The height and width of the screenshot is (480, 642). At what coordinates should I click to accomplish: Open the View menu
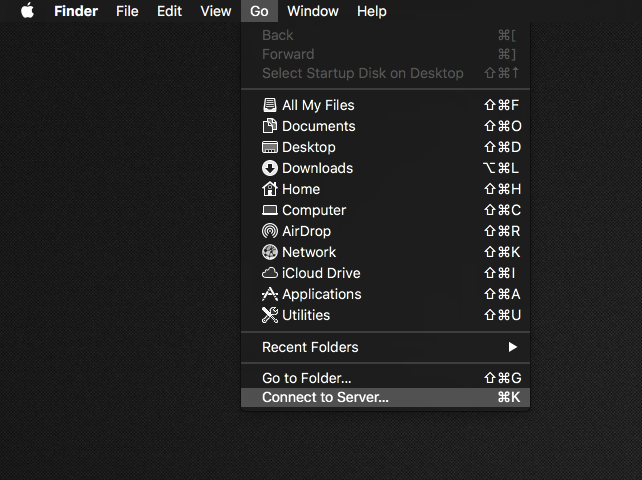pos(216,11)
